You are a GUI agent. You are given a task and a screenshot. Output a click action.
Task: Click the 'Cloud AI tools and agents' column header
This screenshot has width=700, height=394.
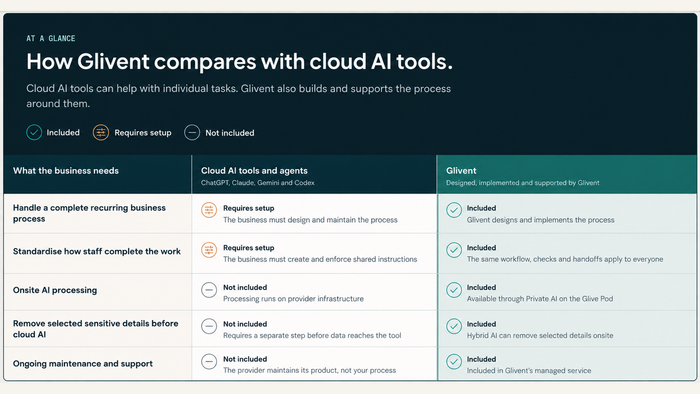tap(254, 170)
